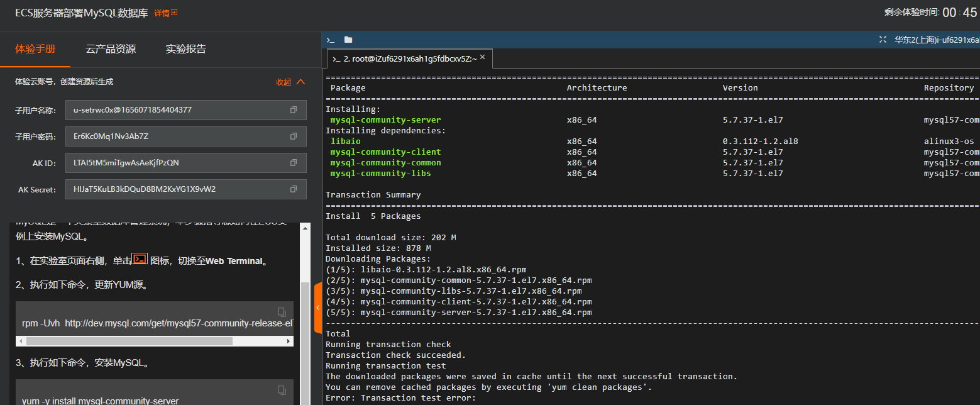Click the mysql-community-common package name
The height and width of the screenshot is (405, 980).
[x=386, y=163]
